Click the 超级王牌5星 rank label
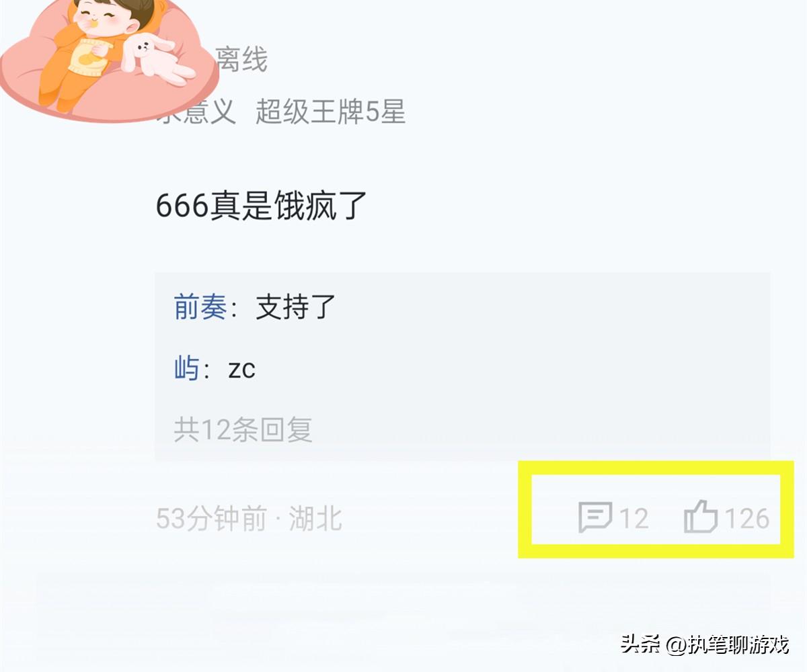807x672 pixels. click(330, 112)
